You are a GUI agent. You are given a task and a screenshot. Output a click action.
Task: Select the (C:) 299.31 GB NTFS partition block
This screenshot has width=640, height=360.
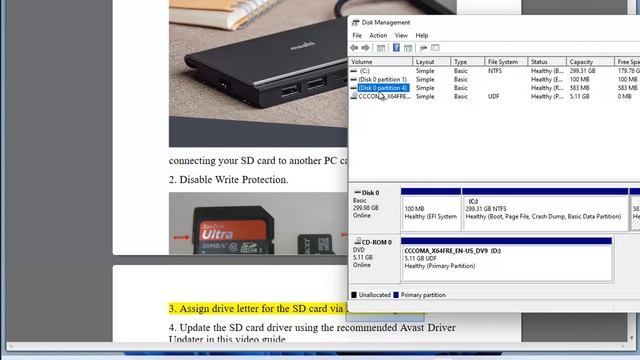coord(545,209)
